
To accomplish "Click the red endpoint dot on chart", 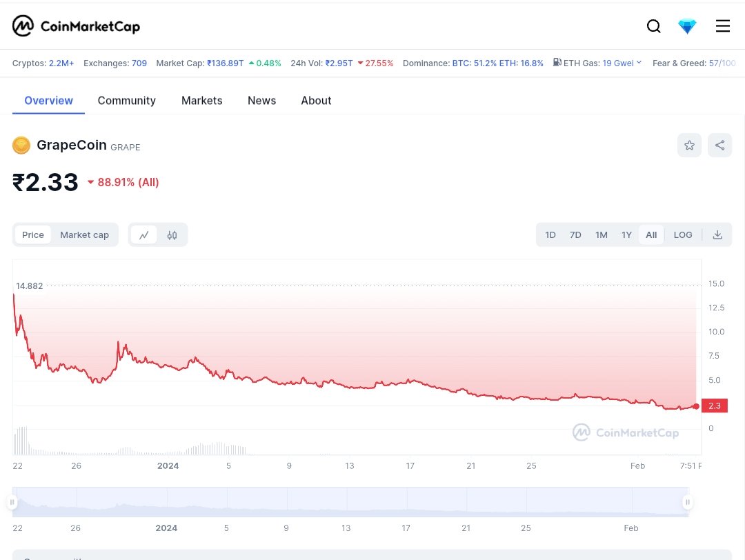I will (696, 406).
